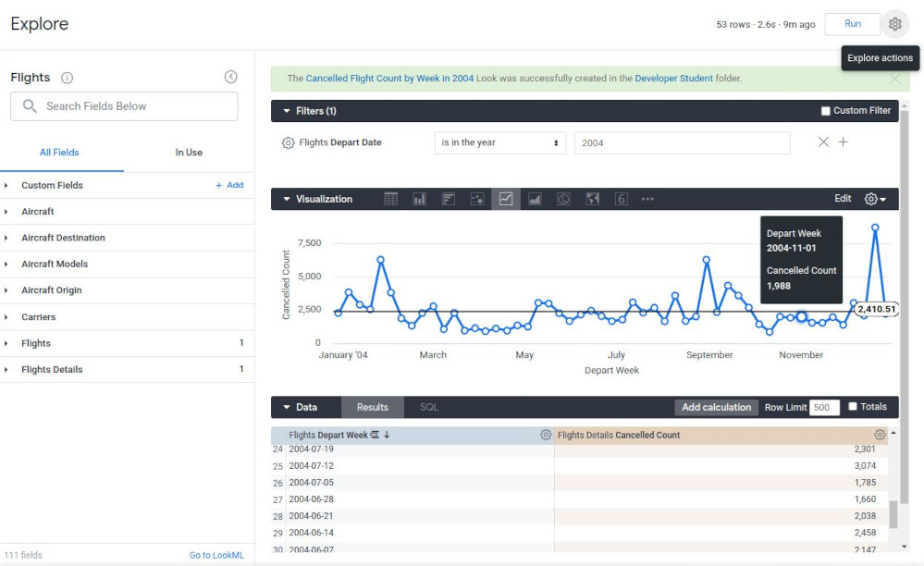Select the Pie chart visualization icon
The image size is (924, 566).
pyautogui.click(x=563, y=199)
